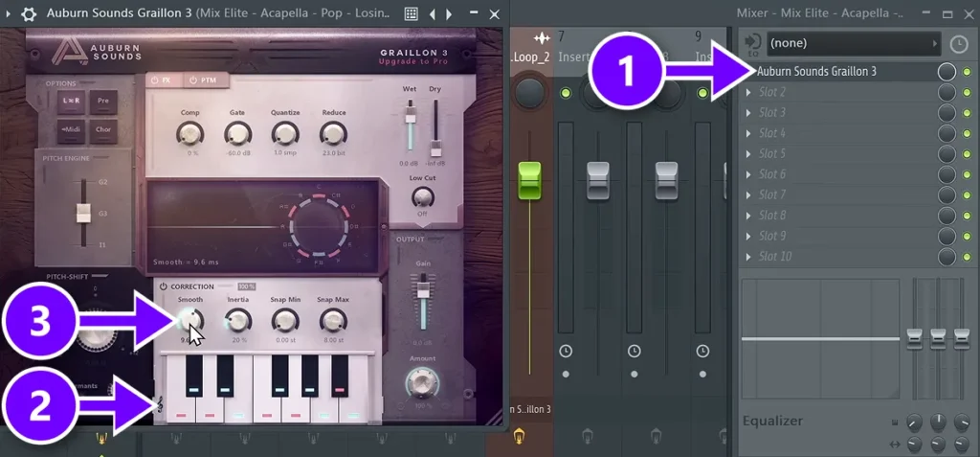This screenshot has width=980, height=457.
Task: Click the Auburn Sounds logo
Action: pos(97,51)
